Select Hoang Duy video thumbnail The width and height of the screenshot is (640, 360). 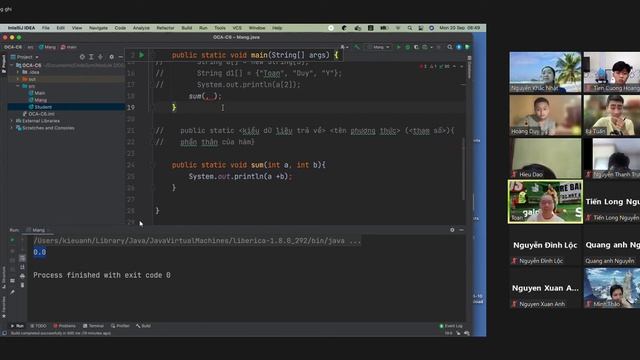[545, 115]
